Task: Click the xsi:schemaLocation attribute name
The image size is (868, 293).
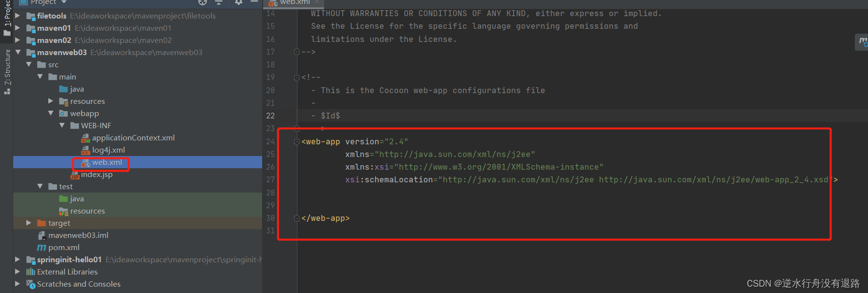Action: pos(389,180)
